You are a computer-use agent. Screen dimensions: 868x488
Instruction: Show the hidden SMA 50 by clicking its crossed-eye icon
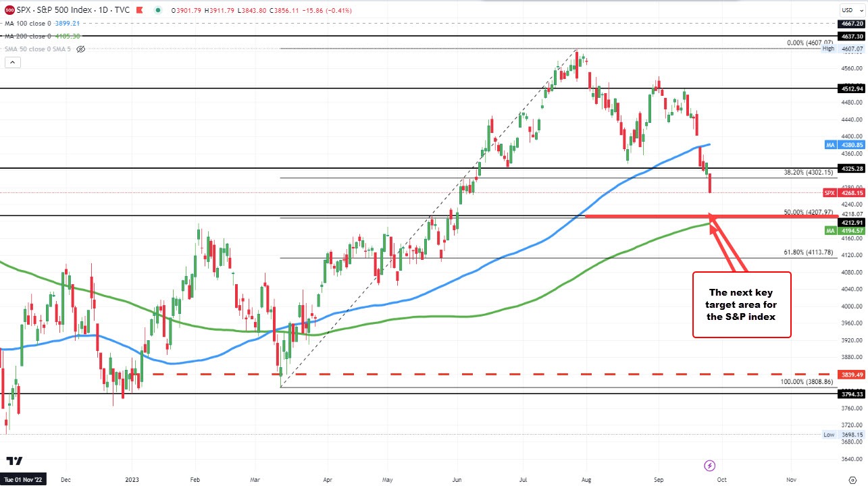[80, 49]
